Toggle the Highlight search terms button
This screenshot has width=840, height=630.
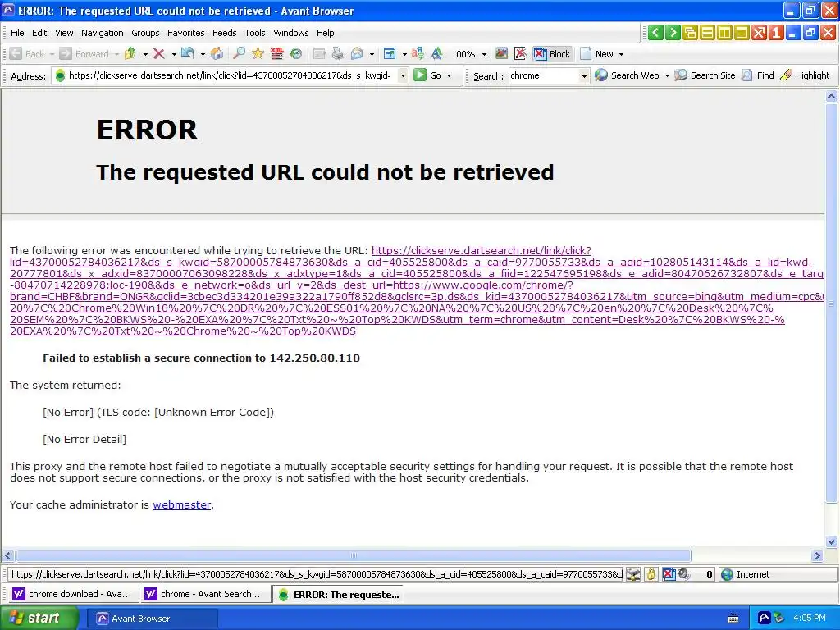pos(806,75)
